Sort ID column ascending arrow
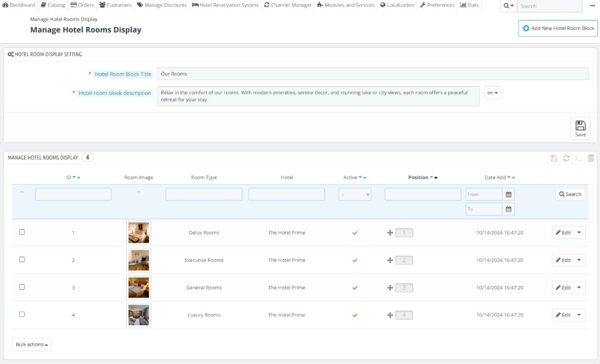Viewport: 600px width, 364px height. pyautogui.click(x=79, y=177)
